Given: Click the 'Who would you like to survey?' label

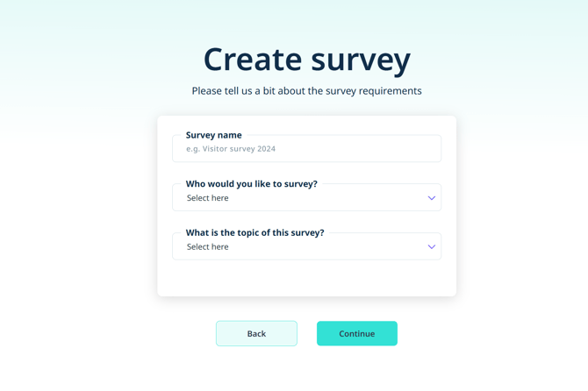Looking at the screenshot, I should click(x=251, y=184).
